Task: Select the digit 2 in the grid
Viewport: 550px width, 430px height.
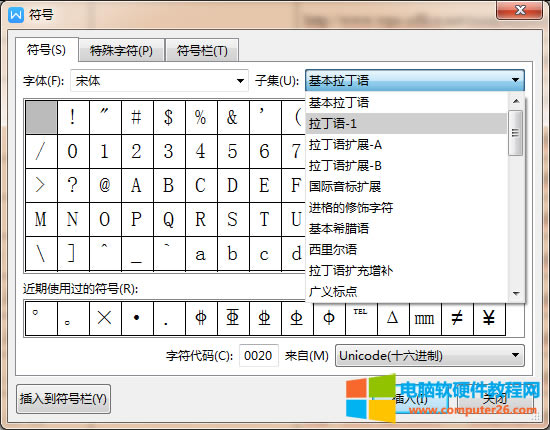Action: point(137,151)
